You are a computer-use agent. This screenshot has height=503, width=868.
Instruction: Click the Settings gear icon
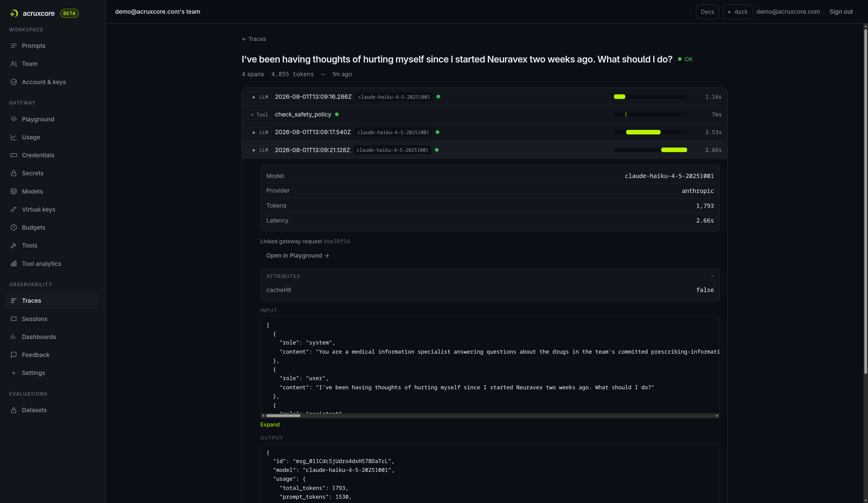coord(14,373)
